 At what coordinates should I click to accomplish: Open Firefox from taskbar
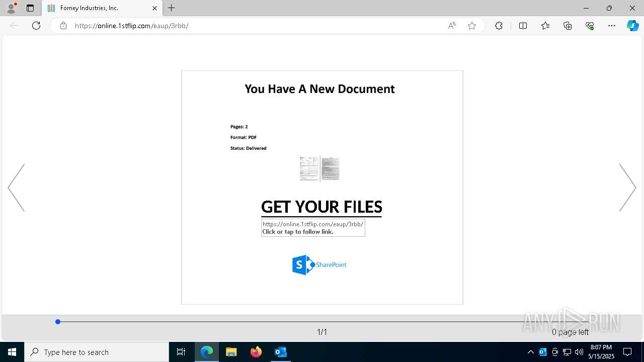256,352
